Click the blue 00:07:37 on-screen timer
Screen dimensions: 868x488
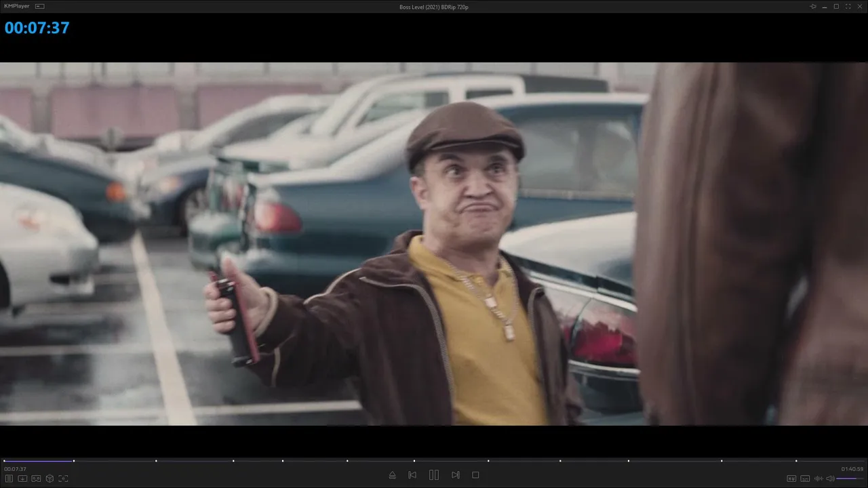pos(37,28)
